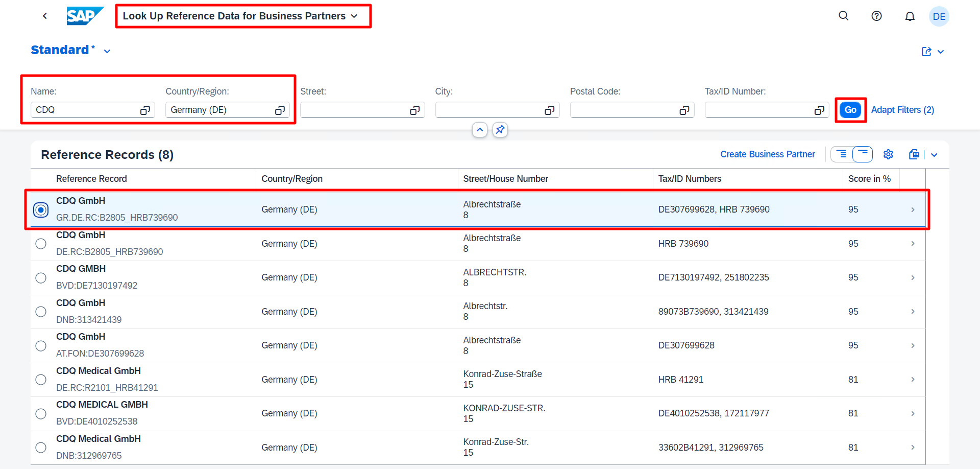
Task: Open details arrow for AT.FON:DE307699628 row
Action: click(x=913, y=345)
